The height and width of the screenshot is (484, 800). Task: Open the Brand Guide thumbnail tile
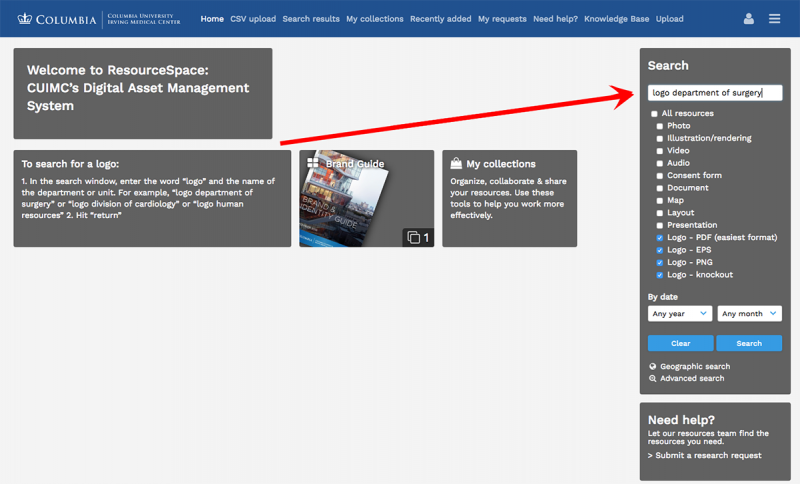[366, 198]
